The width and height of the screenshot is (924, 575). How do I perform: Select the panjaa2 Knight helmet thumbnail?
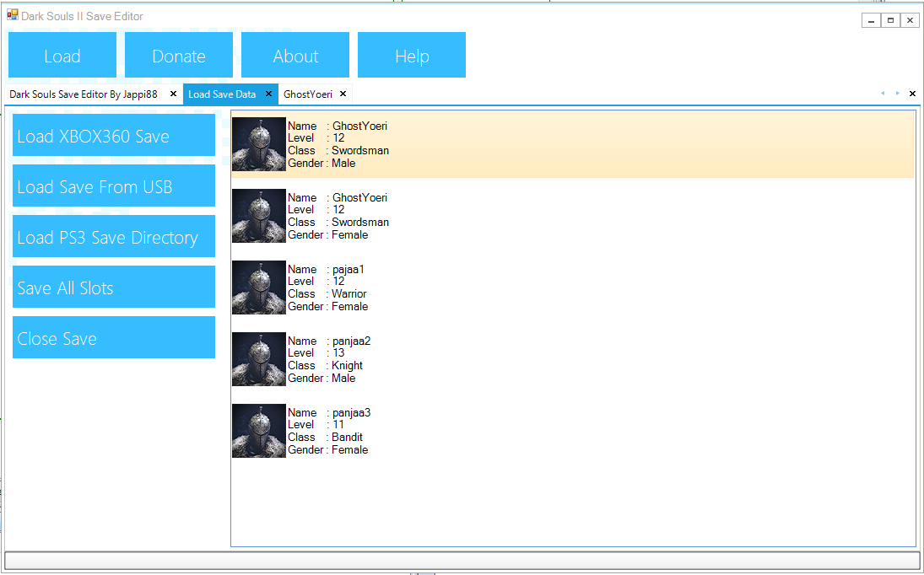click(259, 360)
